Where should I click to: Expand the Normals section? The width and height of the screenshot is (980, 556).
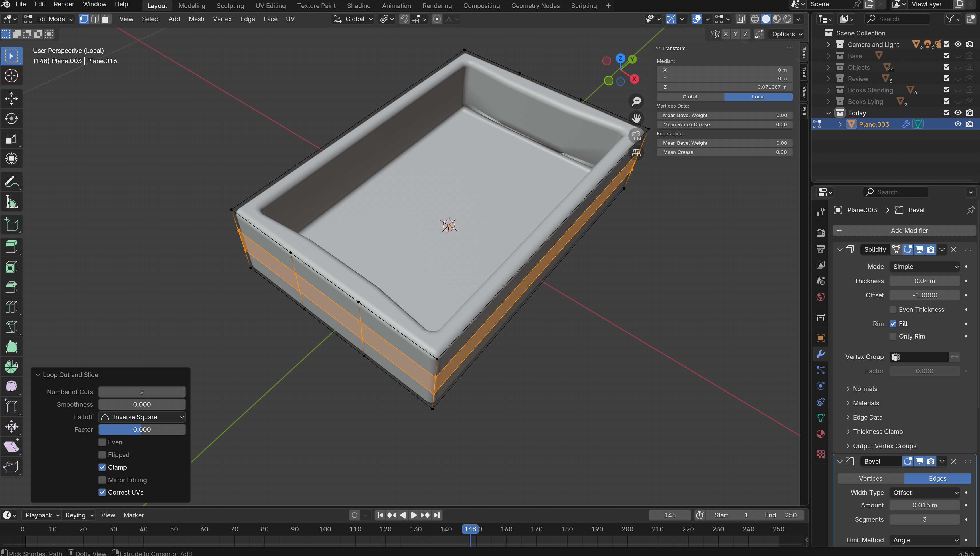pos(864,389)
